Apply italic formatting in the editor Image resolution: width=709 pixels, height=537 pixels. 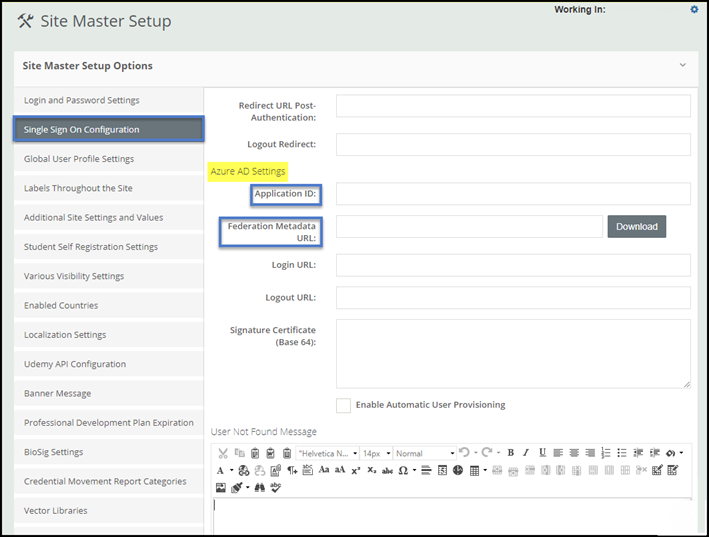[x=526, y=453]
